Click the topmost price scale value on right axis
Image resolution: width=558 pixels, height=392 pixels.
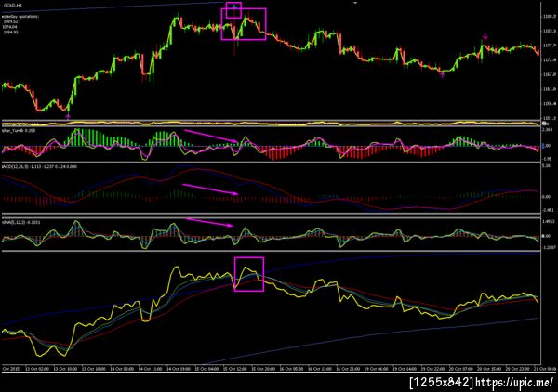pos(550,17)
